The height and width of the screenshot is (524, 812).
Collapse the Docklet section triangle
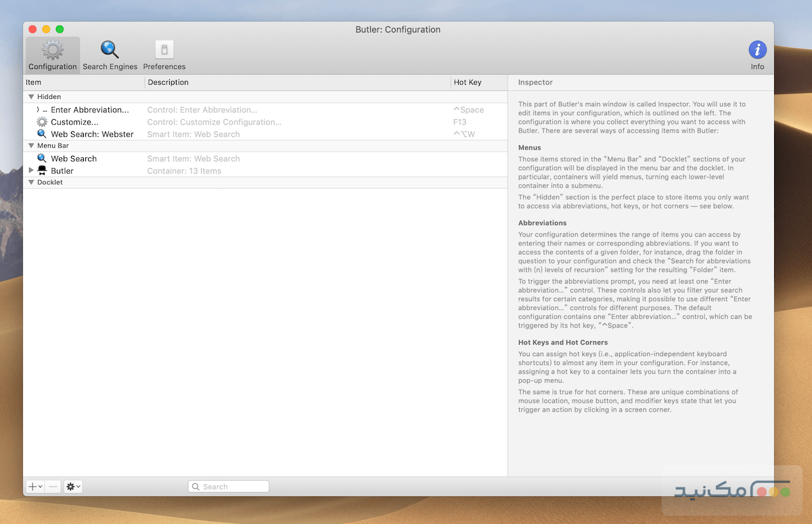[31, 181]
